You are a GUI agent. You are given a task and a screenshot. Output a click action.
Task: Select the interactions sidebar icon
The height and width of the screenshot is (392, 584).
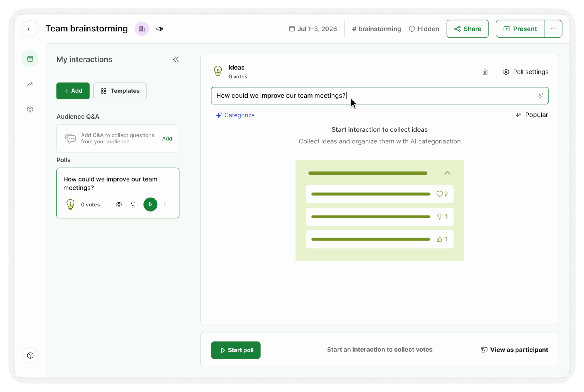tap(30, 59)
